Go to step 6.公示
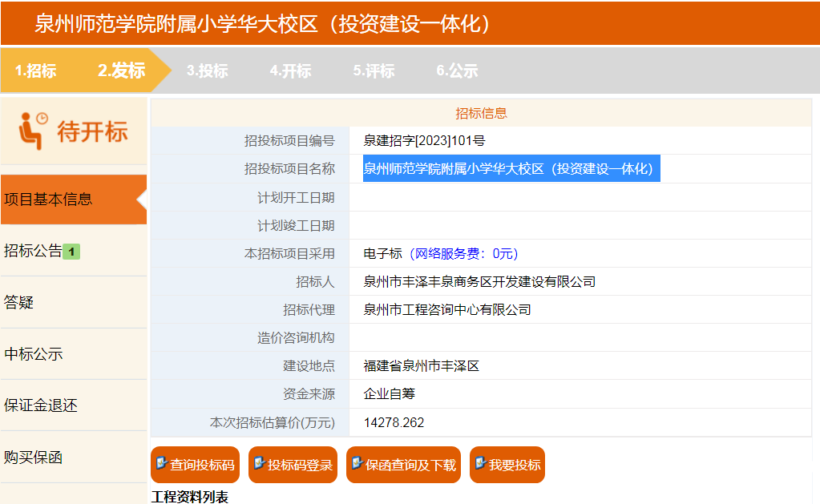 coord(457,71)
